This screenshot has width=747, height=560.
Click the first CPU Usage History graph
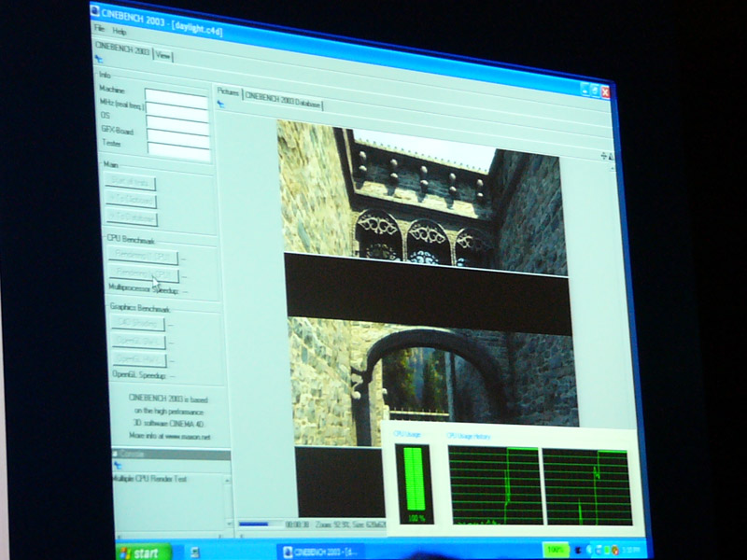click(495, 485)
